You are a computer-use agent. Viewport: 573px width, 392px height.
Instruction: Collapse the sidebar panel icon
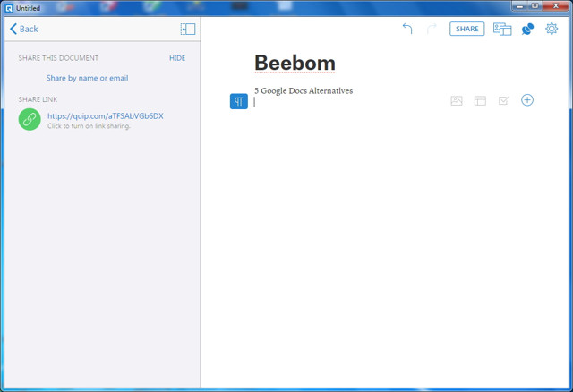coord(188,30)
